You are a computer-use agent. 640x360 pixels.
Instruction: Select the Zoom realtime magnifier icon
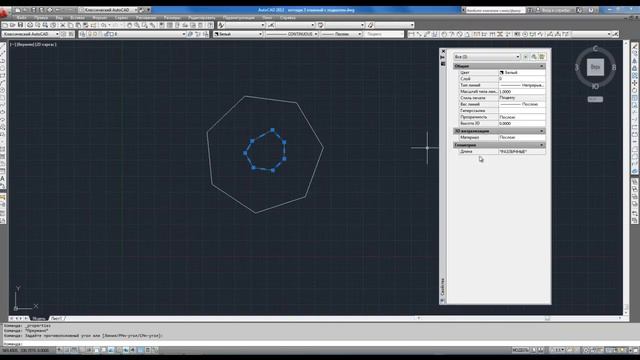pos(137,25)
